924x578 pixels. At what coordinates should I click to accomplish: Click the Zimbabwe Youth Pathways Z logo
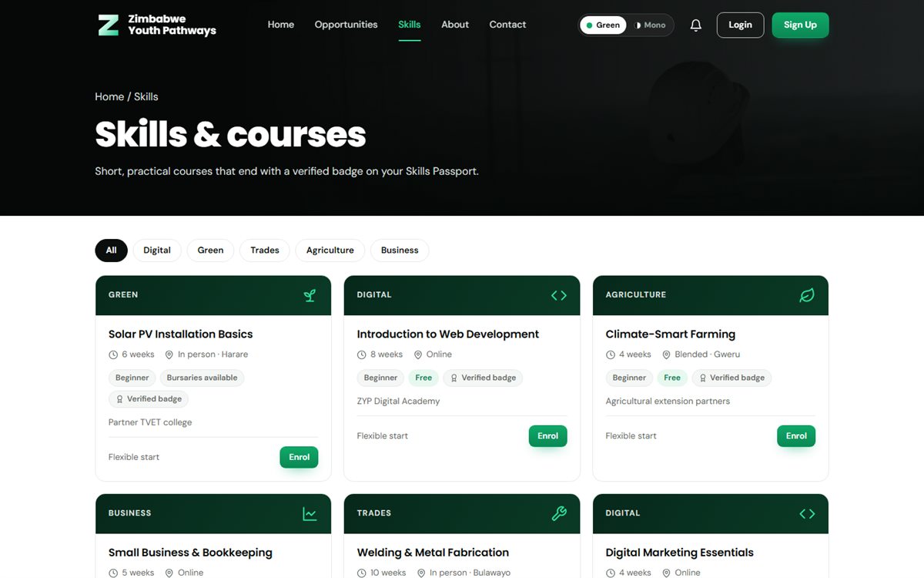[109, 25]
